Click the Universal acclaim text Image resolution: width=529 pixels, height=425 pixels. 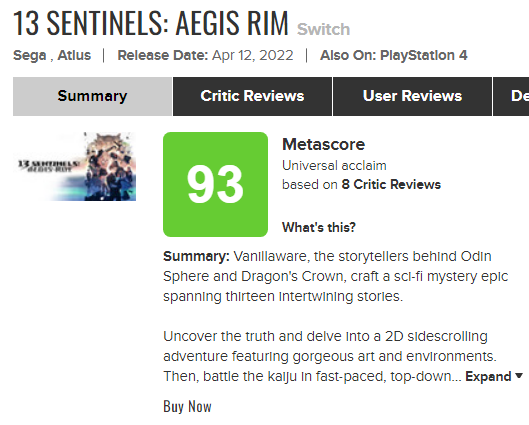click(334, 166)
